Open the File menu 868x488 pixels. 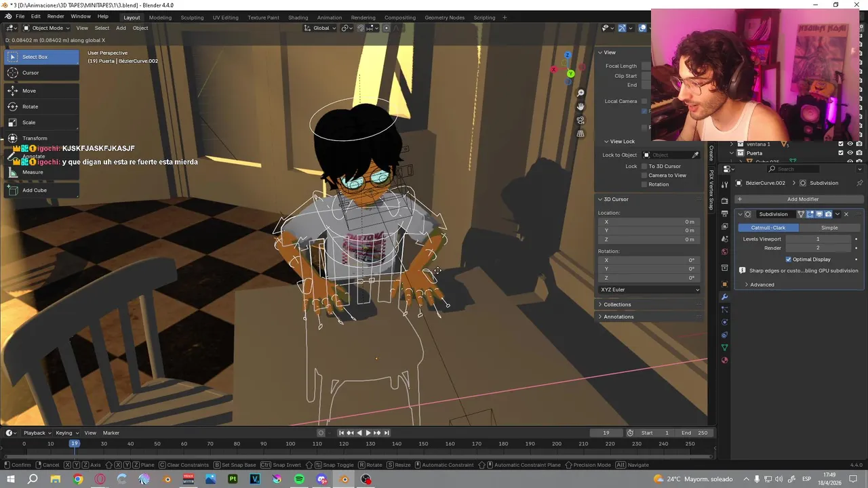click(20, 16)
